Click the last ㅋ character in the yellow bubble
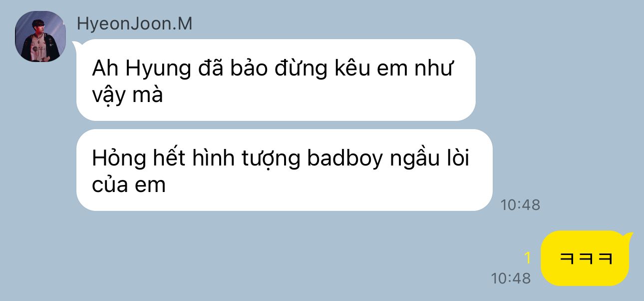 [605, 259]
